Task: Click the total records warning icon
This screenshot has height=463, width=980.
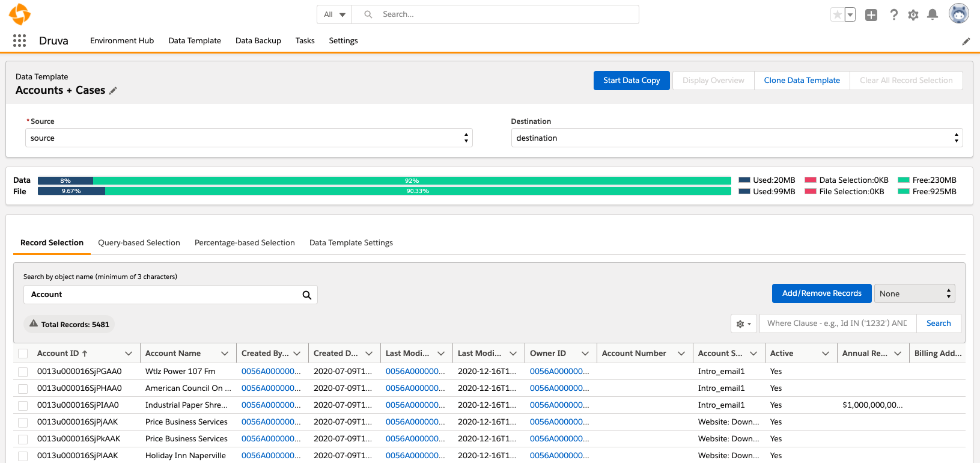Action: pyautogui.click(x=34, y=323)
